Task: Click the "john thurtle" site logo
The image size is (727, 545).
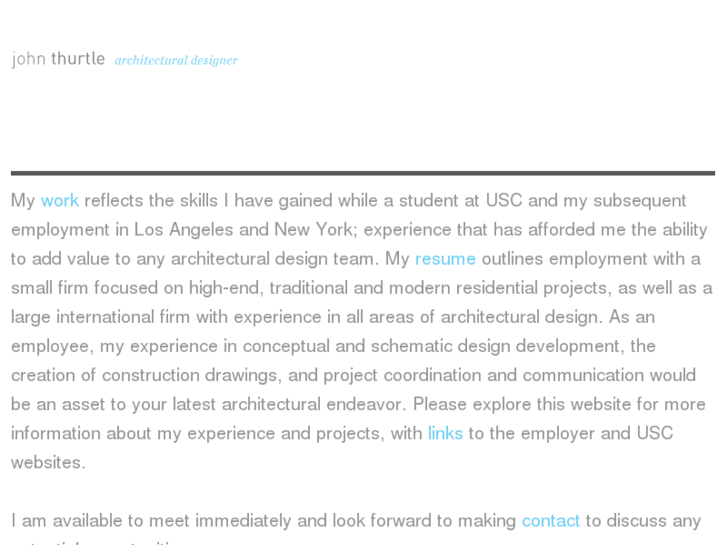Action: [58, 59]
